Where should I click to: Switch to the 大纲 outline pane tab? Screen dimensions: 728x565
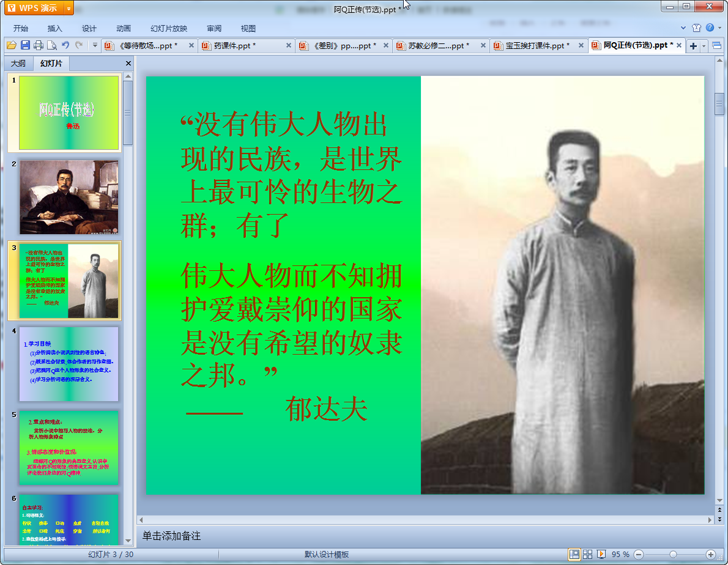point(18,63)
